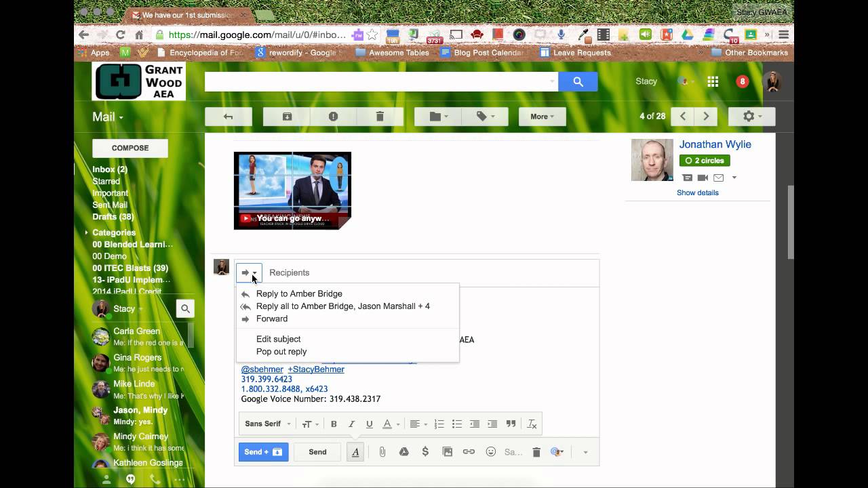Open the settings gear menu
Viewport: 868px width, 488px height.
click(x=751, y=117)
